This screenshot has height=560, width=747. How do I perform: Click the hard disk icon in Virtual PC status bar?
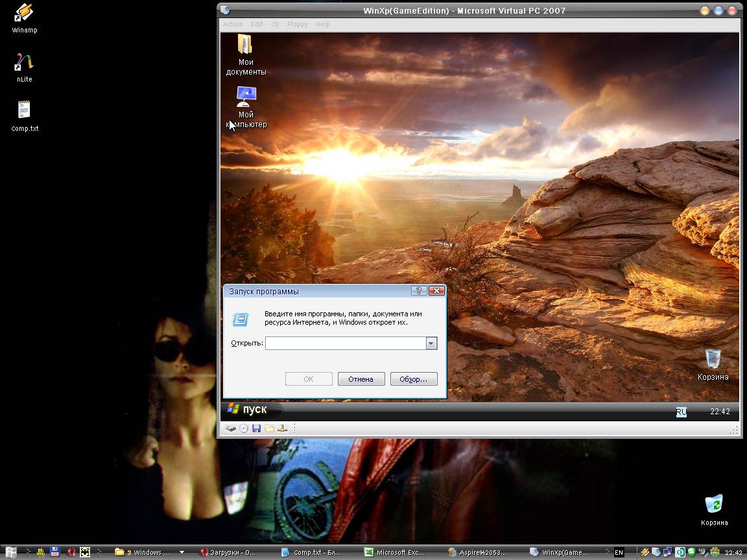[x=230, y=428]
